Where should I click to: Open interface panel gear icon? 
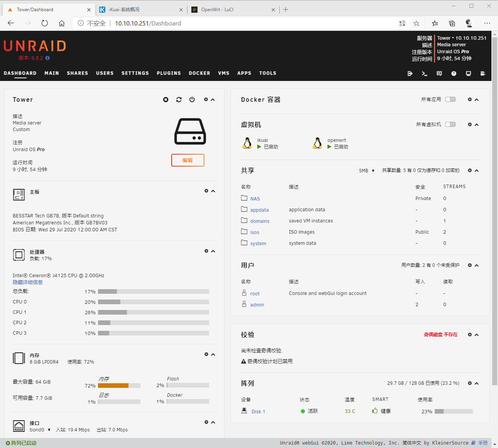[206, 422]
